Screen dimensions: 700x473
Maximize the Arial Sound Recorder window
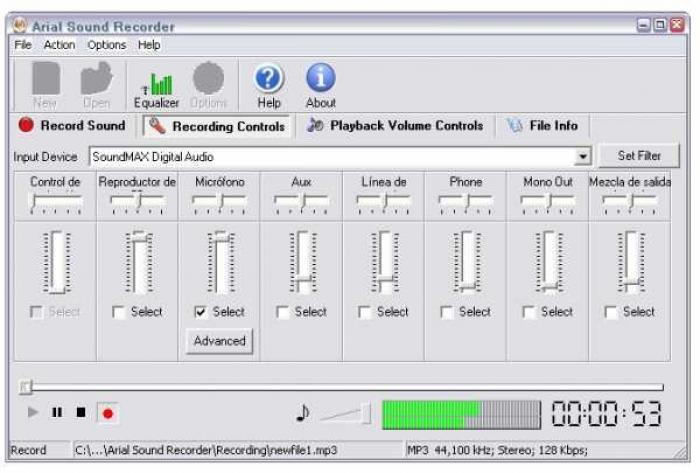click(x=660, y=25)
